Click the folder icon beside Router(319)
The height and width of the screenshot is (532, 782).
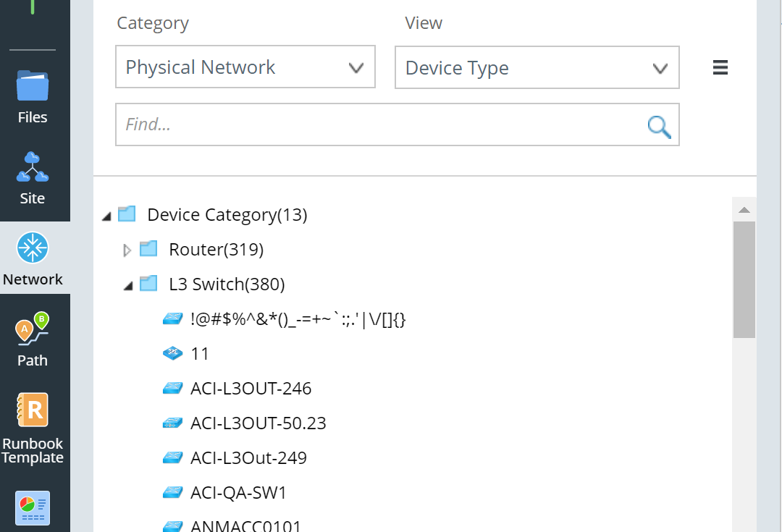coord(148,249)
